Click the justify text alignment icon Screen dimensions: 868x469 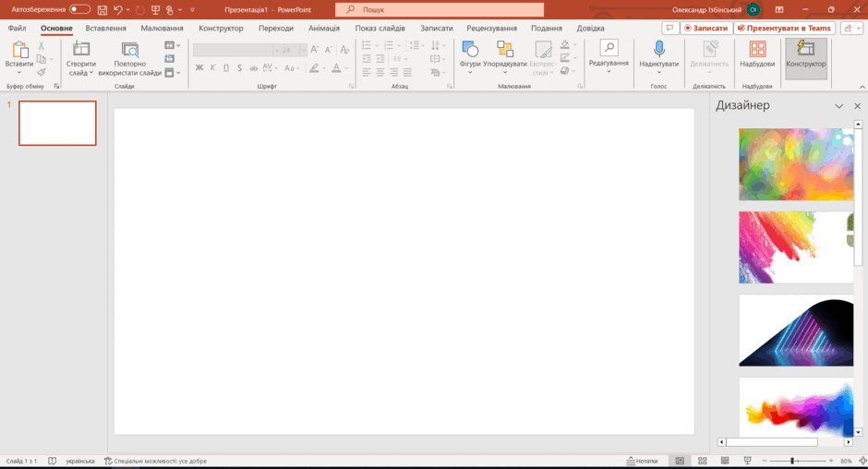click(407, 72)
